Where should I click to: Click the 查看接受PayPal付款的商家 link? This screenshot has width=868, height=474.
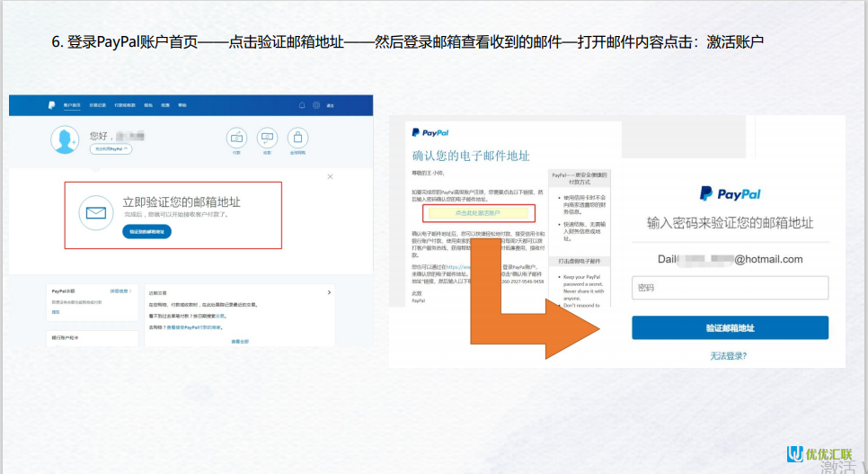194,327
